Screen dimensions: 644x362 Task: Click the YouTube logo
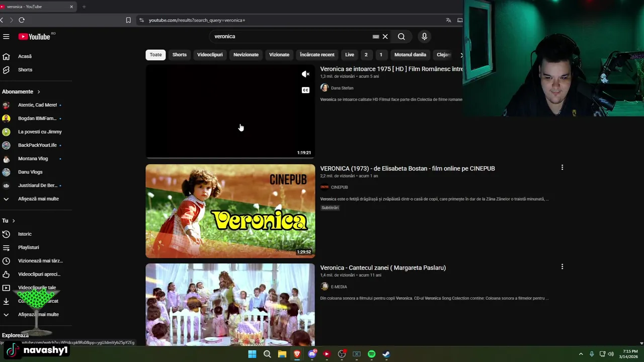pos(34,37)
